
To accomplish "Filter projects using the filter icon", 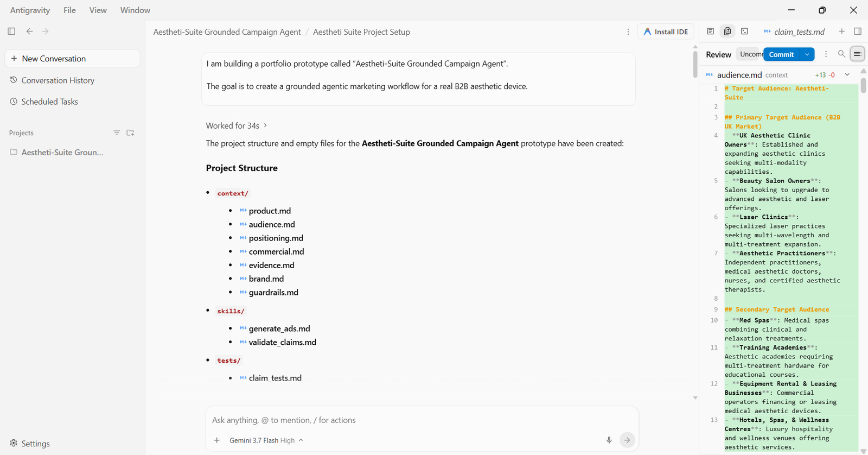I will tap(117, 132).
